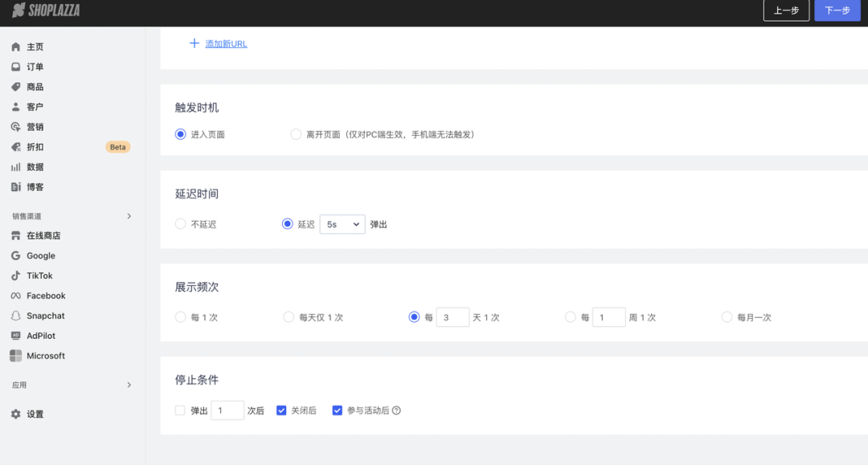Click the weeks input showing 1
The width and height of the screenshot is (868, 465).
(608, 317)
